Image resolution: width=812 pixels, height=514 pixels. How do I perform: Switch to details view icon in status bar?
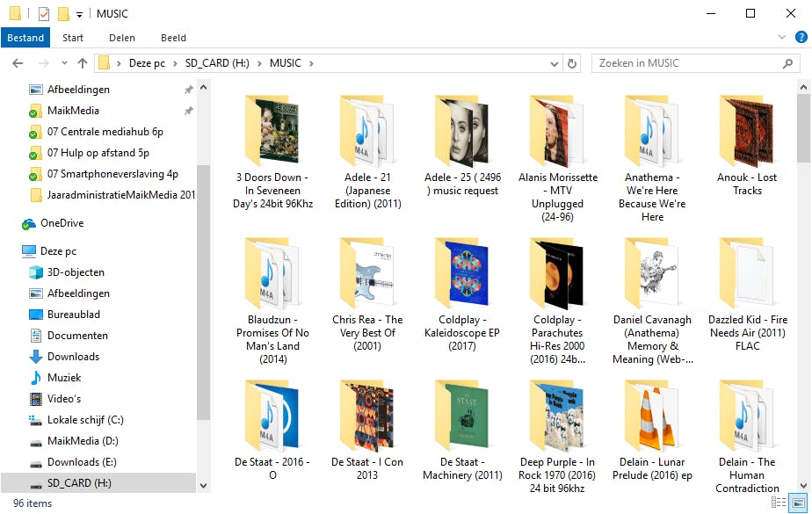tap(779, 503)
